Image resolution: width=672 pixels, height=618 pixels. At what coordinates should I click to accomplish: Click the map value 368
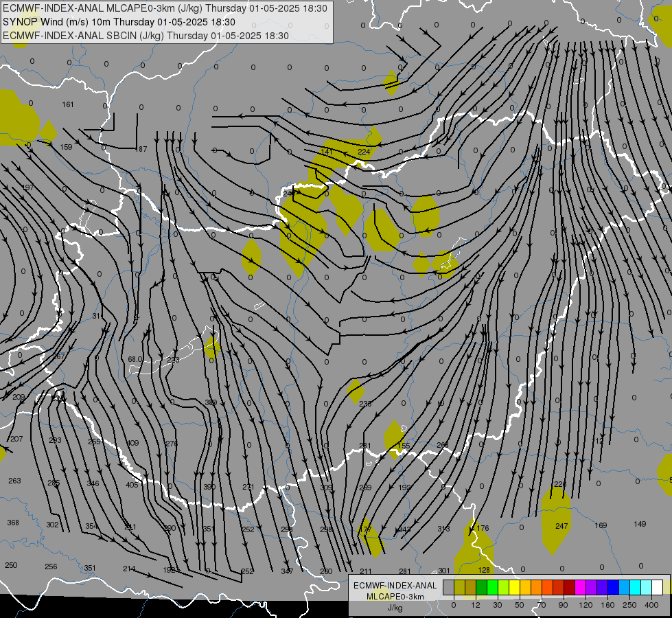[x=13, y=523]
